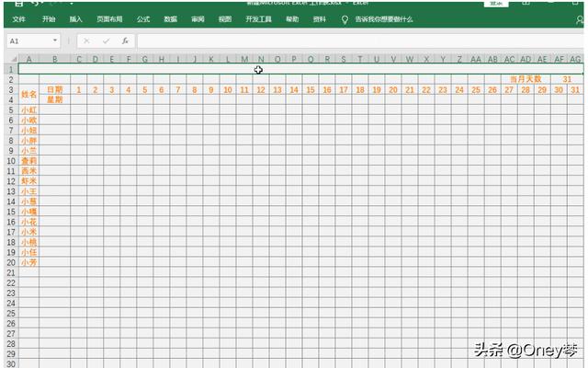Open the 公式 ribbon tab

pos(143,18)
